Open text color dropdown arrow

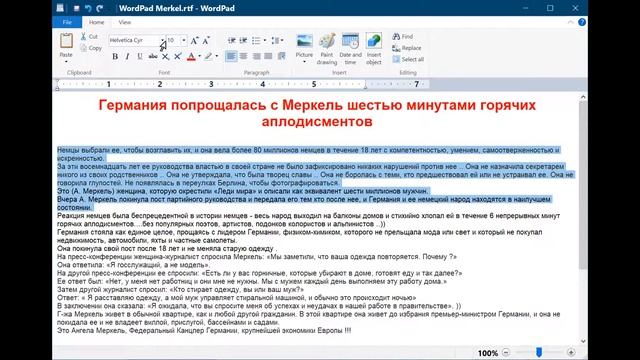point(200,56)
